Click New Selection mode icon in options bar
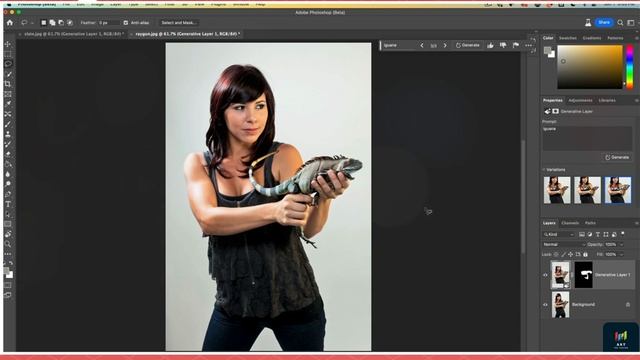Screen dimensions: 640x360 pyautogui.click(x=44, y=23)
